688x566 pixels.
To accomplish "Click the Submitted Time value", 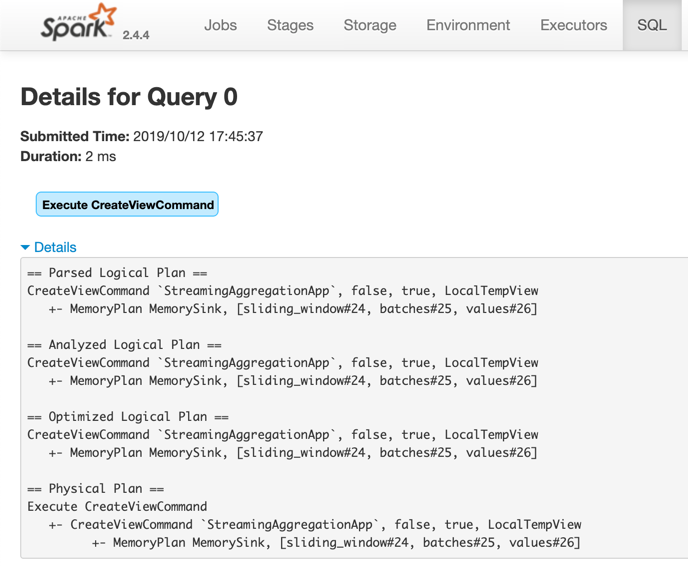I will tap(197, 136).
